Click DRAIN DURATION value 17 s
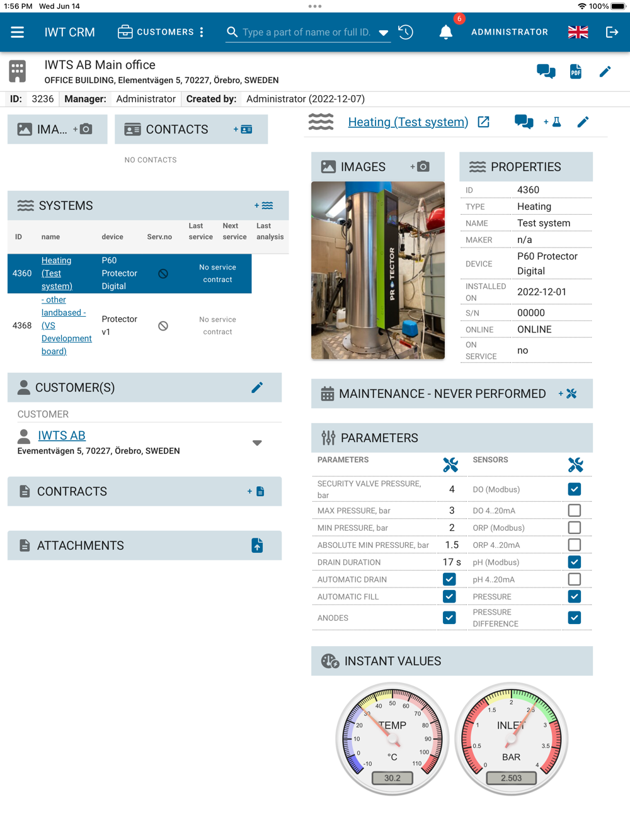The height and width of the screenshot is (840, 630). 452,562
